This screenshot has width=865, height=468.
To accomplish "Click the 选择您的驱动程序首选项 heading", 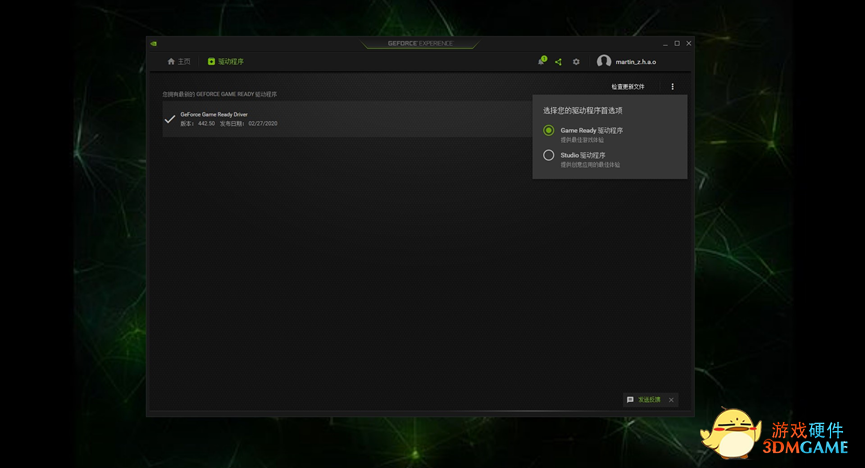I will pos(583,110).
